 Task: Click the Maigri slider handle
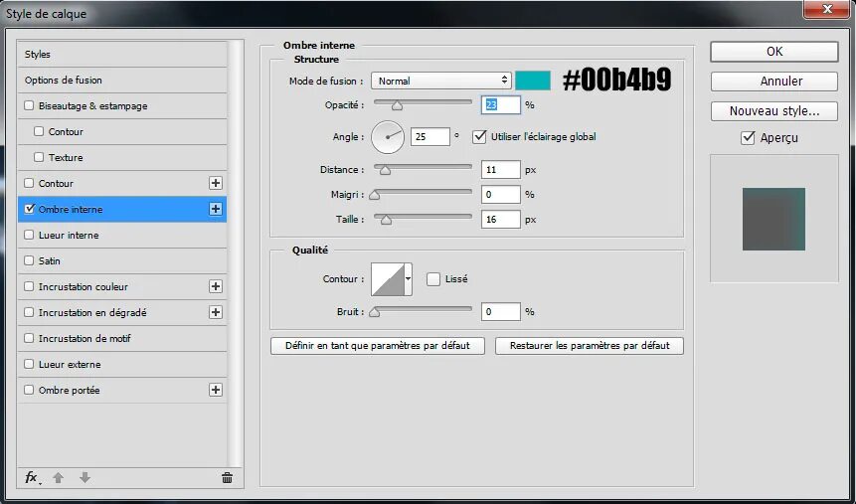375,195
